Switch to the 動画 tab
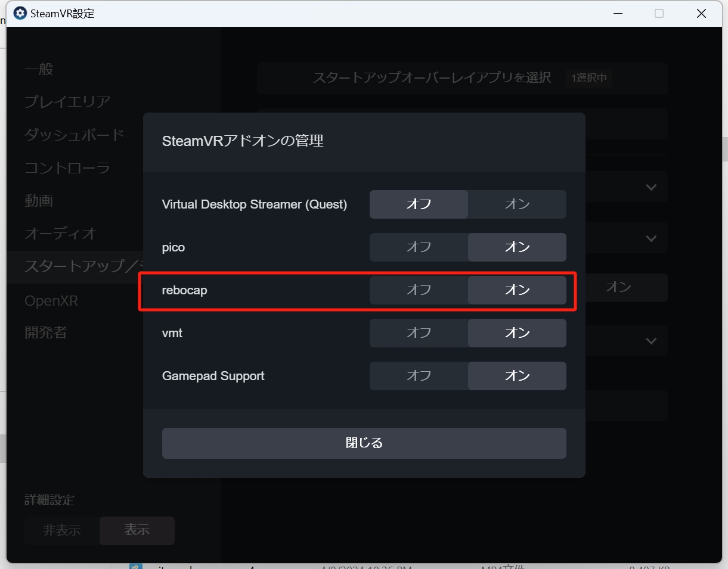 point(39,201)
